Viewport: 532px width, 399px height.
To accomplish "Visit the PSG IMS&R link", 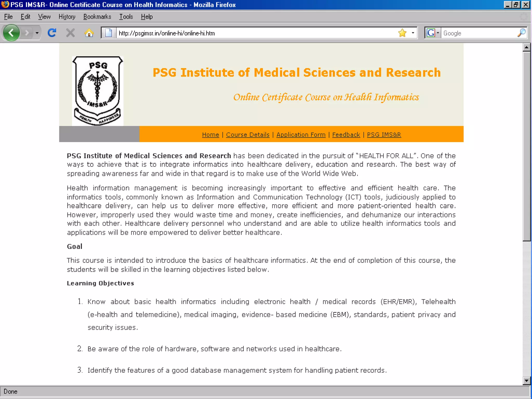I will tap(384, 135).
